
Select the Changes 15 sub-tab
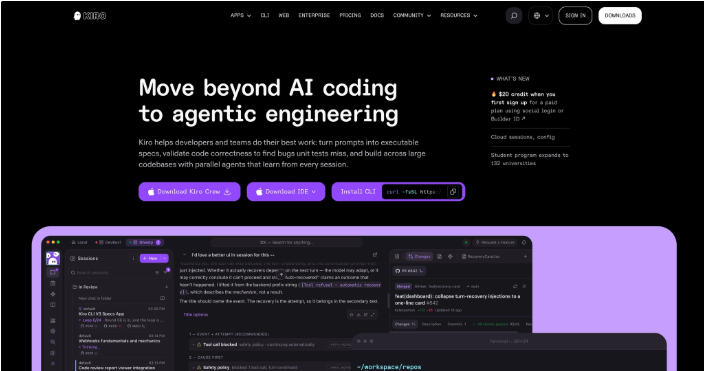point(405,324)
